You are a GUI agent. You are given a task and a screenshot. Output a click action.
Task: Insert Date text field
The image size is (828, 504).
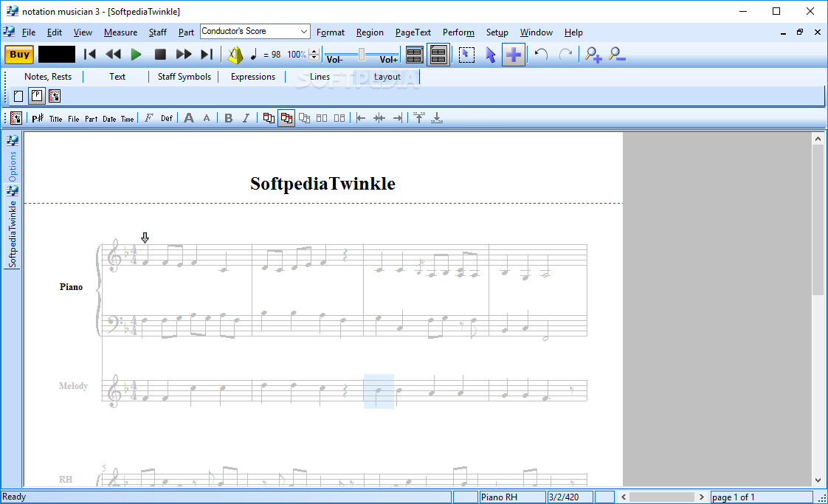pyautogui.click(x=109, y=119)
